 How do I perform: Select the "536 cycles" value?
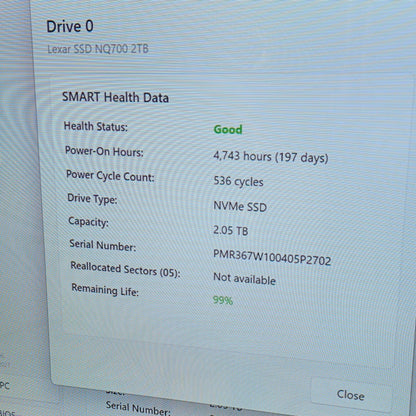[238, 181]
